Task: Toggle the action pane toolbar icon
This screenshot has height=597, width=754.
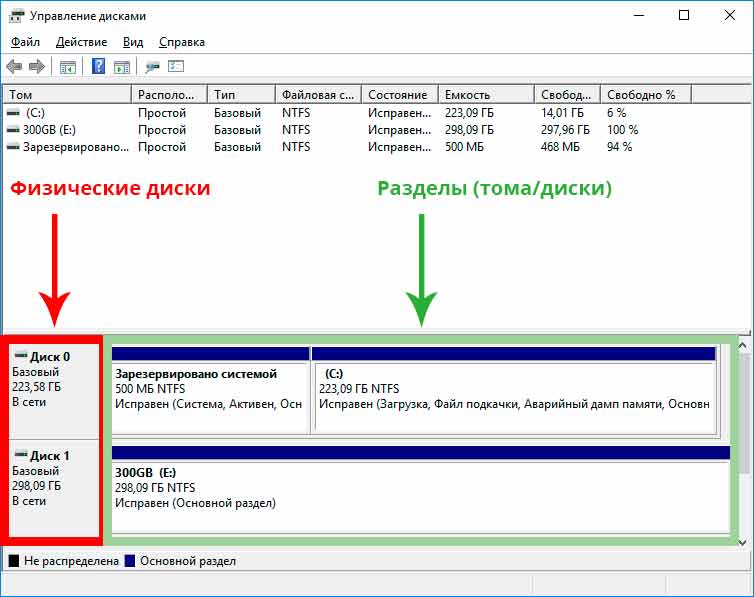Action: [x=122, y=67]
